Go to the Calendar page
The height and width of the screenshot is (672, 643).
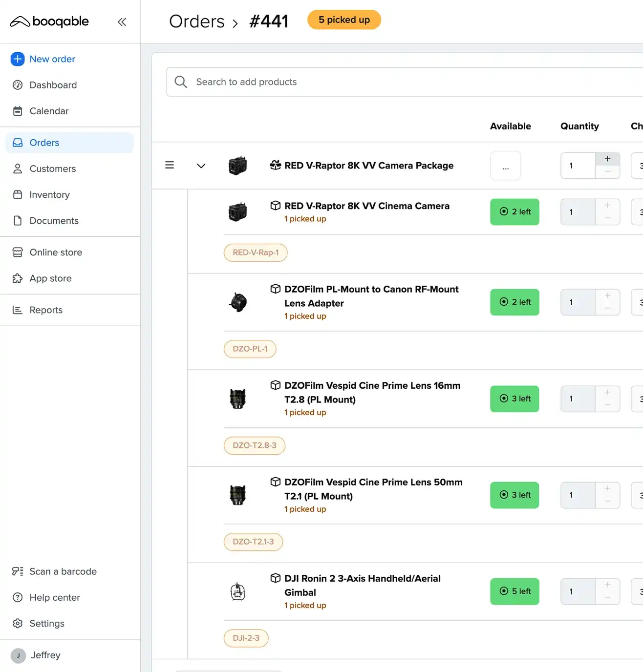click(x=49, y=111)
